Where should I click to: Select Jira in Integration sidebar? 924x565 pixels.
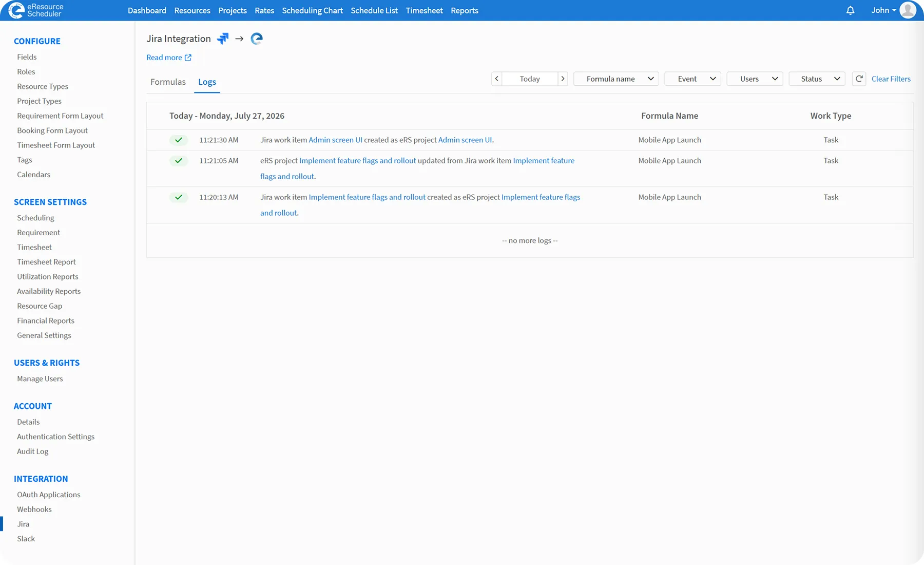pyautogui.click(x=23, y=524)
